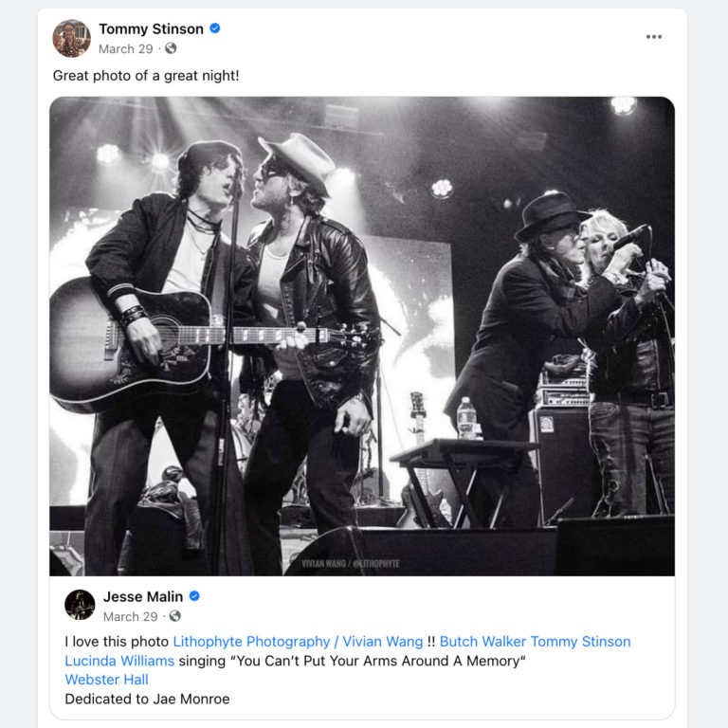728x728 pixels.
Task: Click the March 29 timestamp on Jesse Malin's post
Action: [x=130, y=616]
